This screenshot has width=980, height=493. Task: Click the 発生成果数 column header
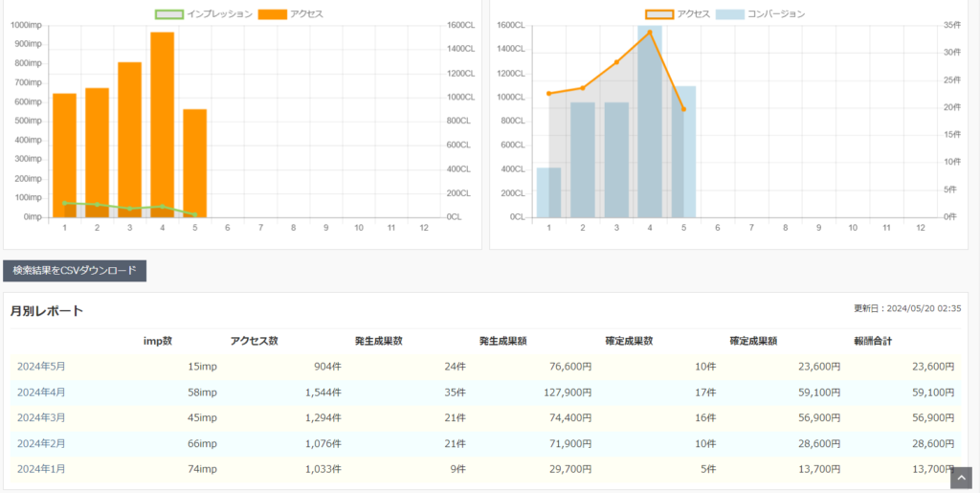click(x=378, y=341)
